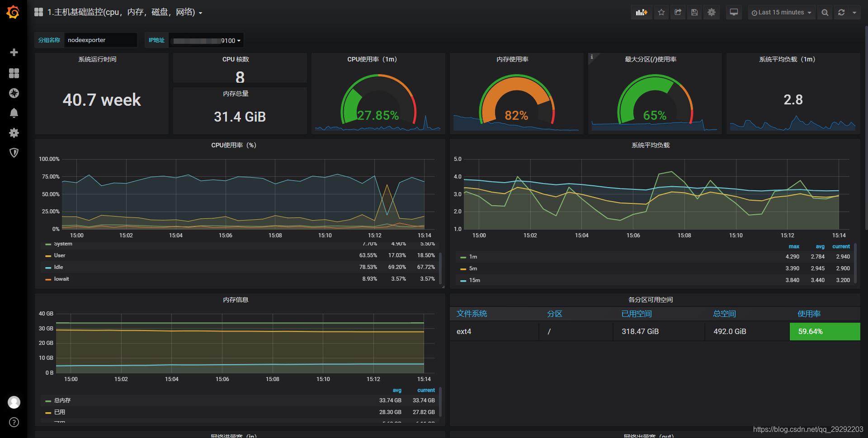Viewport: 868px width, 438px height.
Task: Sort partition table by 已用空间 header
Action: click(x=637, y=314)
